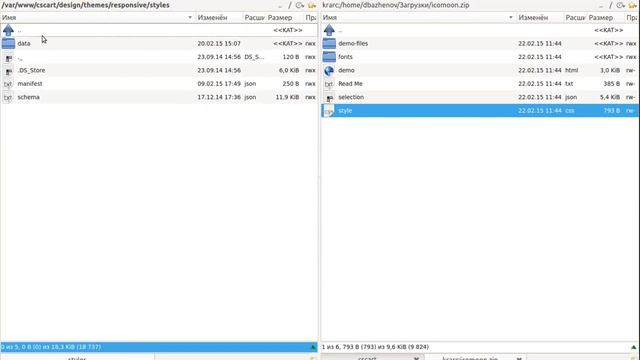Click date '20.02.15 15:07' of data folder
This screenshot has height=360, width=640.
pos(219,43)
